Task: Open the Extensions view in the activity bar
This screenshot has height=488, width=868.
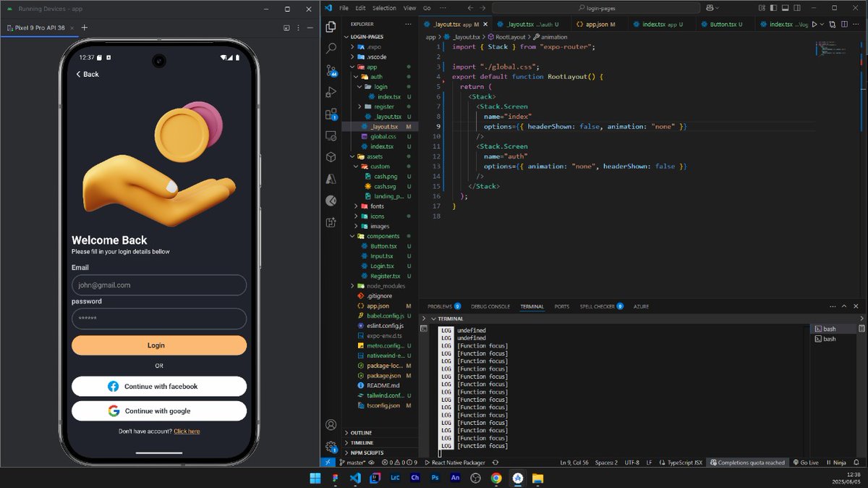Action: [331, 114]
